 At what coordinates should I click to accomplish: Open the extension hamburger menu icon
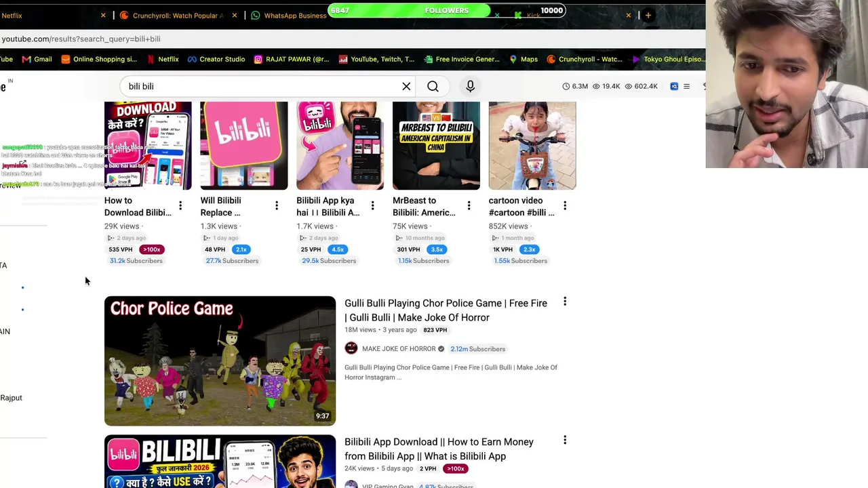coord(686,86)
